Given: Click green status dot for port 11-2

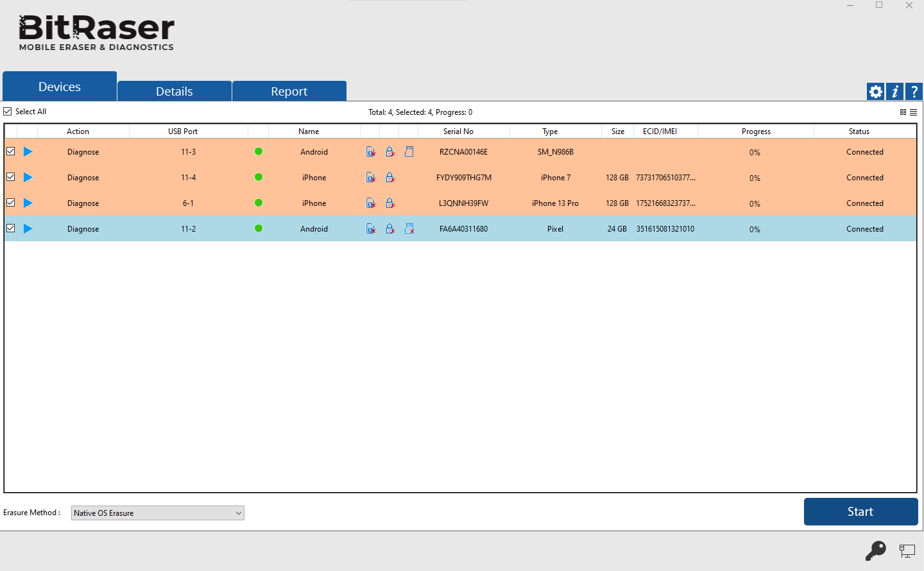Looking at the screenshot, I should coord(259,228).
